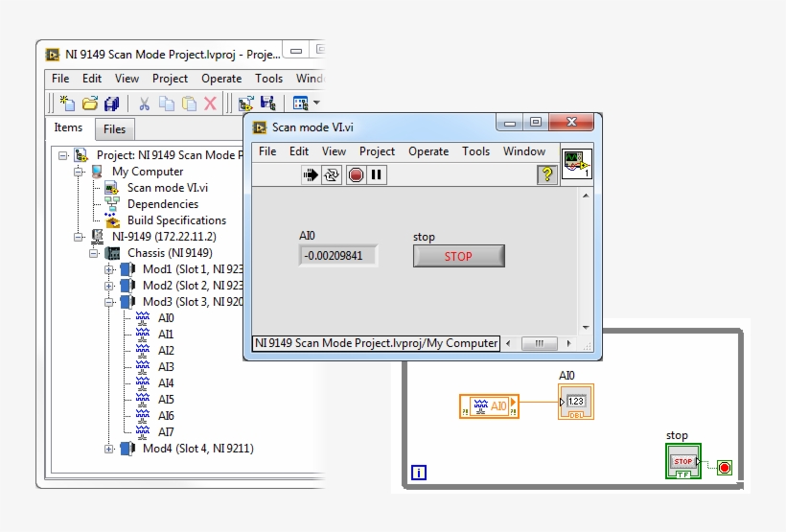Click the red Delete X toolbar icon

(x=210, y=104)
